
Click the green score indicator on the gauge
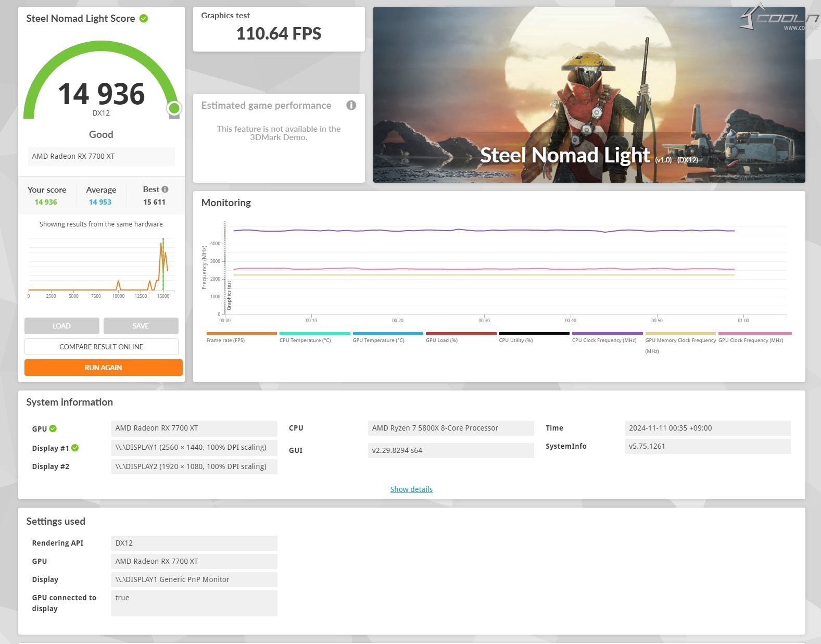pos(174,108)
